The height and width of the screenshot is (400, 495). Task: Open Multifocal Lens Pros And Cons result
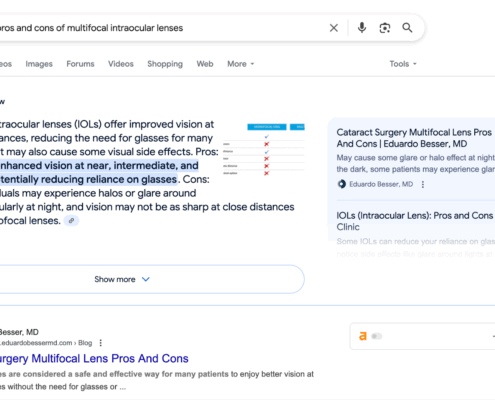point(94,359)
